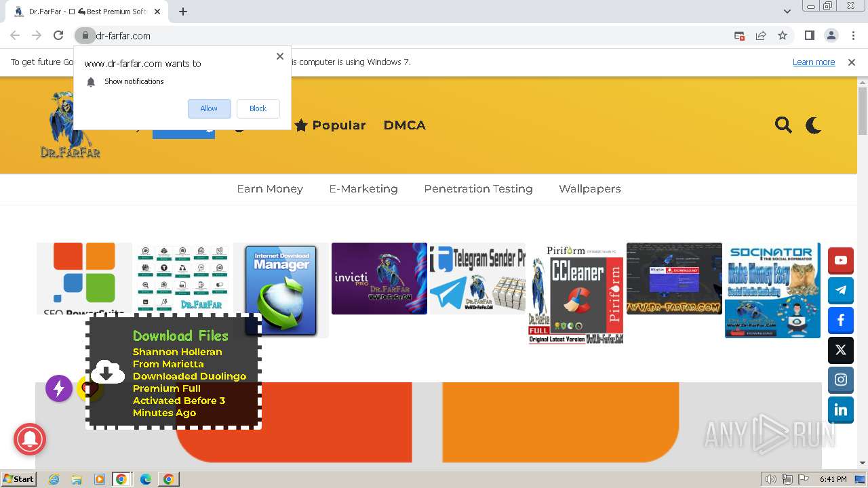
Task: Click the Download Files popup heading
Action: (x=180, y=335)
